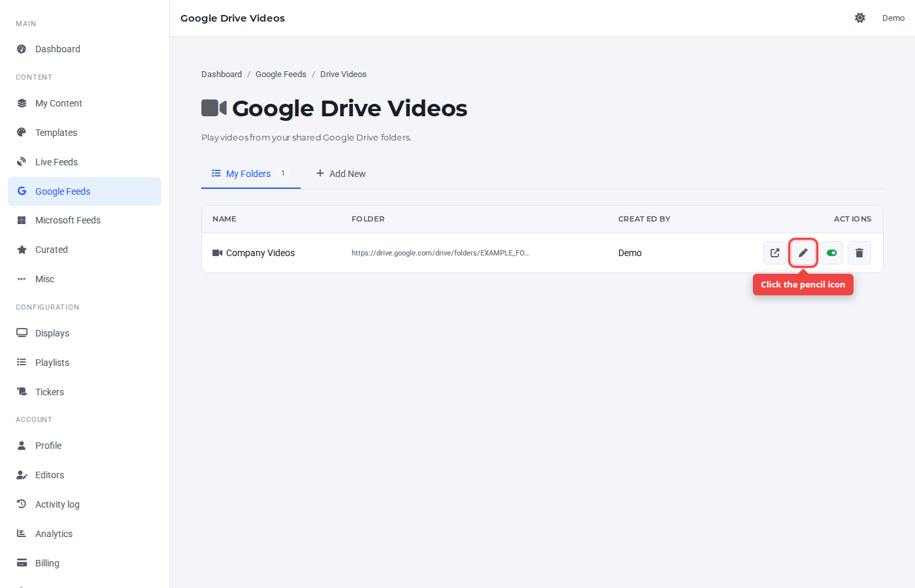Open Company Videos folder in new window
915x588 pixels.
tap(775, 253)
